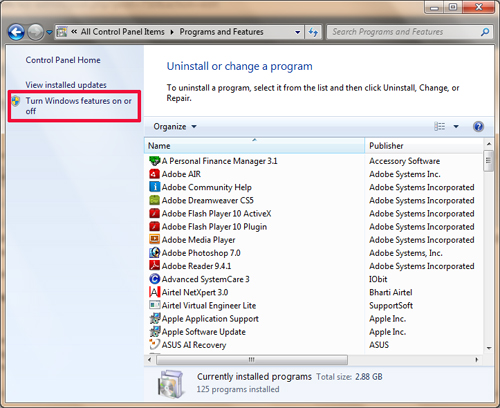Open the view options dropdown arrow

[x=456, y=127]
